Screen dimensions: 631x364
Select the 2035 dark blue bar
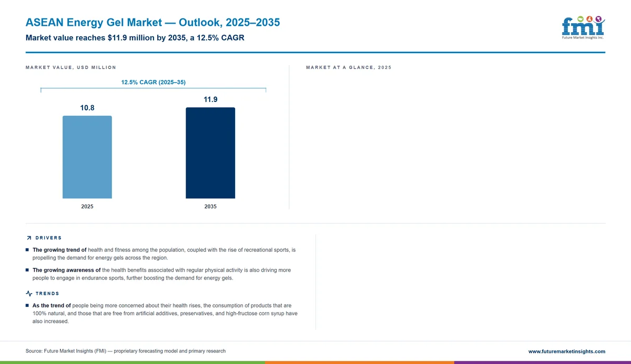coord(210,153)
